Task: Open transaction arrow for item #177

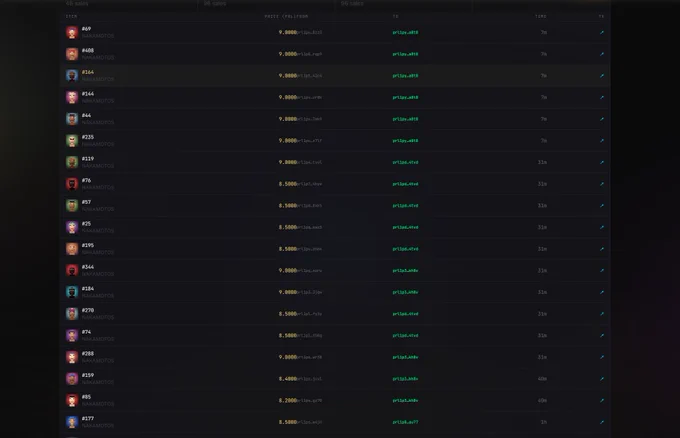Action: pyautogui.click(x=602, y=422)
